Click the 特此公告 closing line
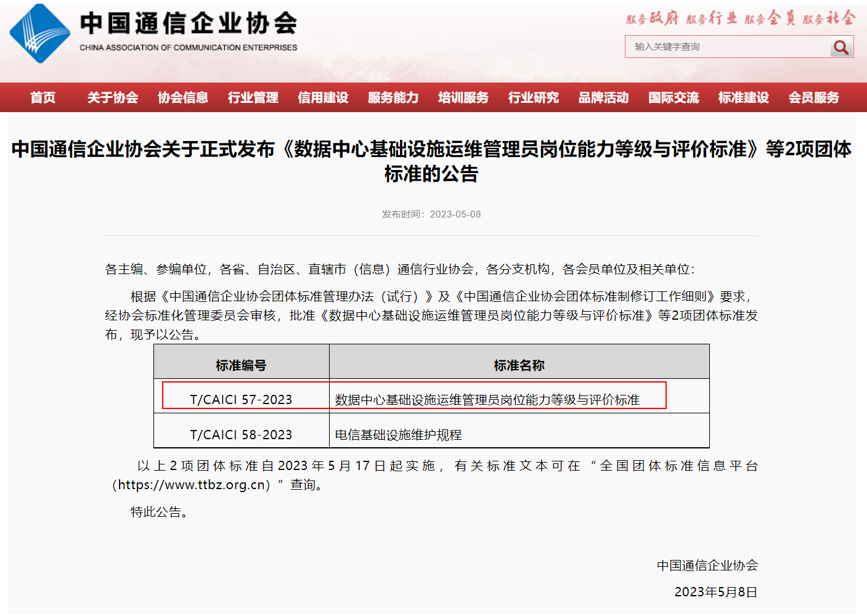Screen dimensions: 867x616 [159, 512]
